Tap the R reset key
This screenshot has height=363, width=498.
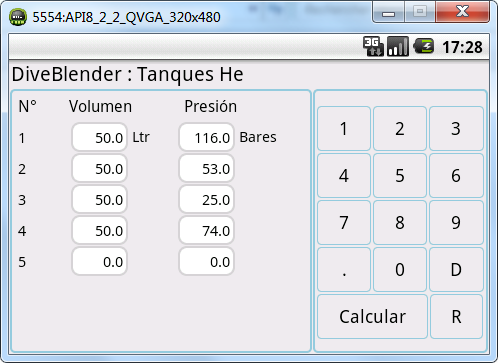point(456,317)
